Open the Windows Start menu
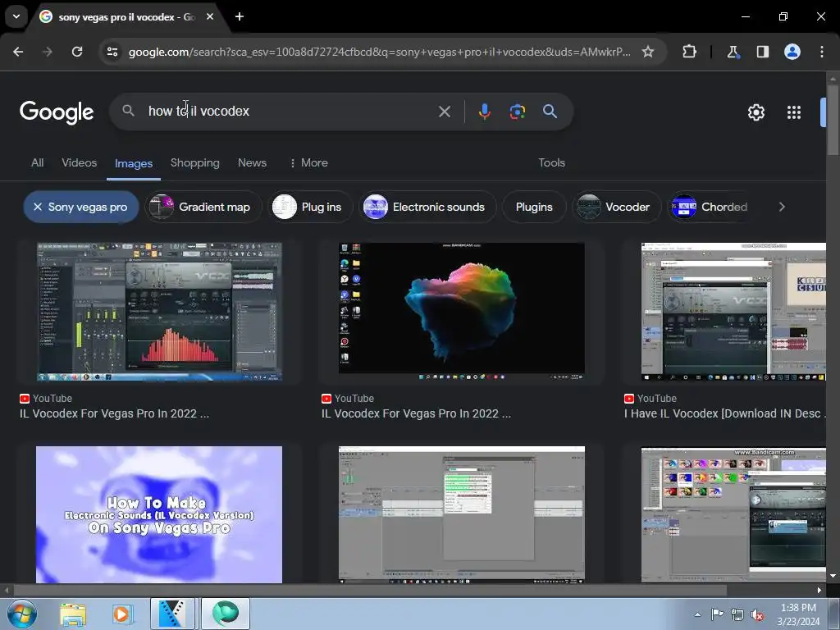840x630 pixels. coord(22,614)
